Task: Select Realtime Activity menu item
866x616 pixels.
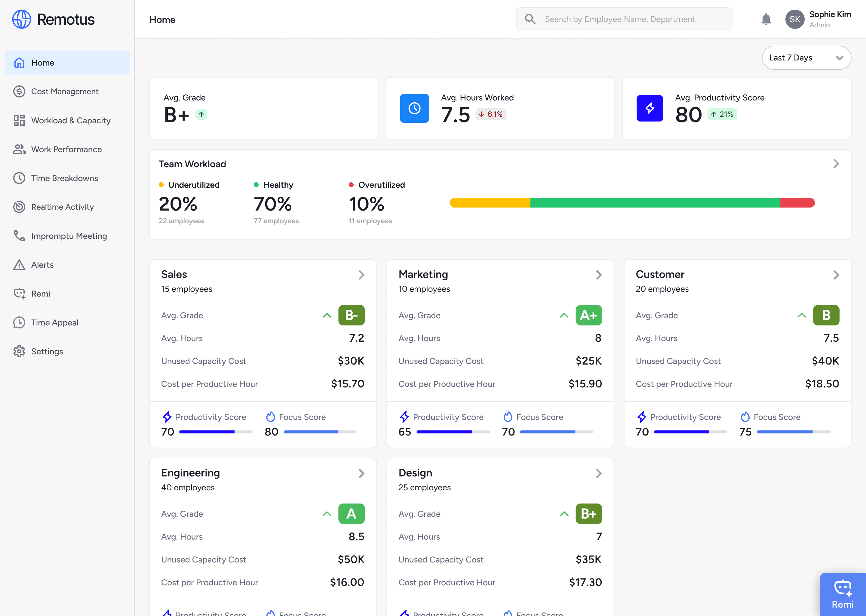Action: tap(67, 207)
